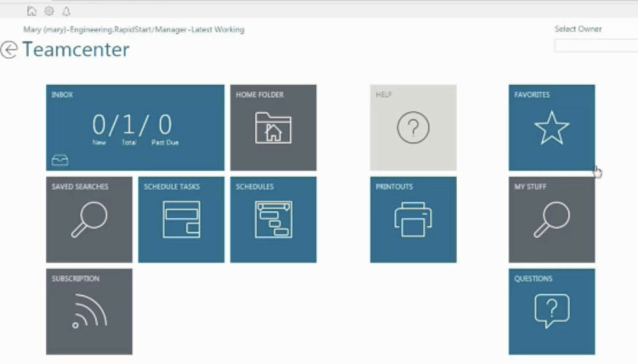Open the Home Folder tile
The width and height of the screenshot is (638, 364).
tap(273, 128)
